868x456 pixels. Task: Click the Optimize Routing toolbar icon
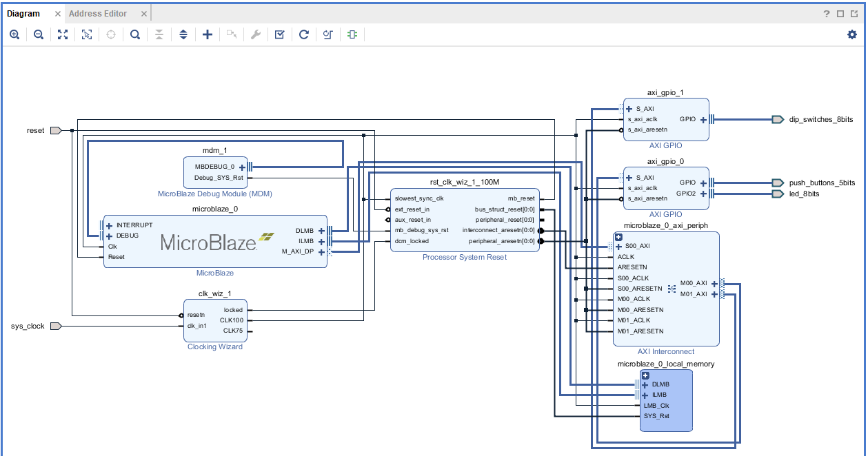click(328, 34)
